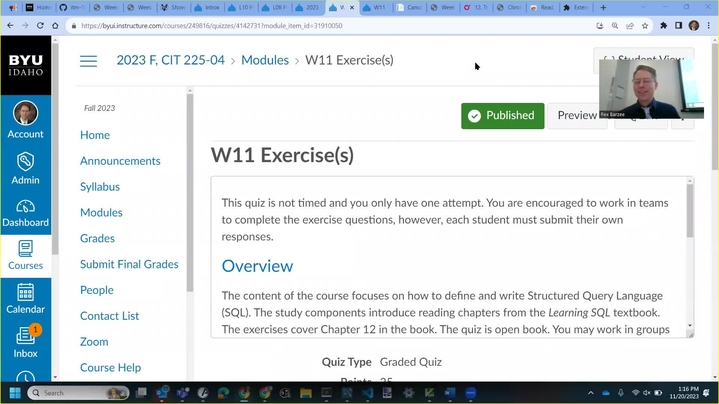The image size is (719, 404).
Task: Go to the browser Home page
Action: tap(55, 26)
